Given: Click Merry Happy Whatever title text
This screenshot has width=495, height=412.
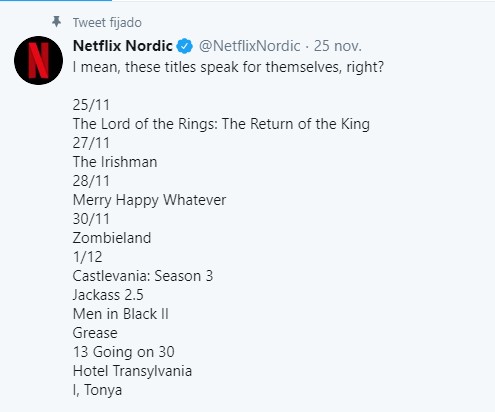Looking at the screenshot, I should [149, 200].
